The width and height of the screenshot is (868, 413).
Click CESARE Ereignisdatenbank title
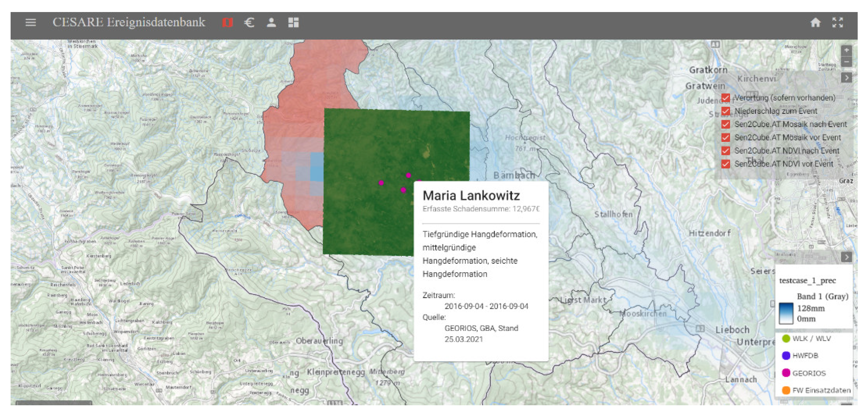pos(129,22)
